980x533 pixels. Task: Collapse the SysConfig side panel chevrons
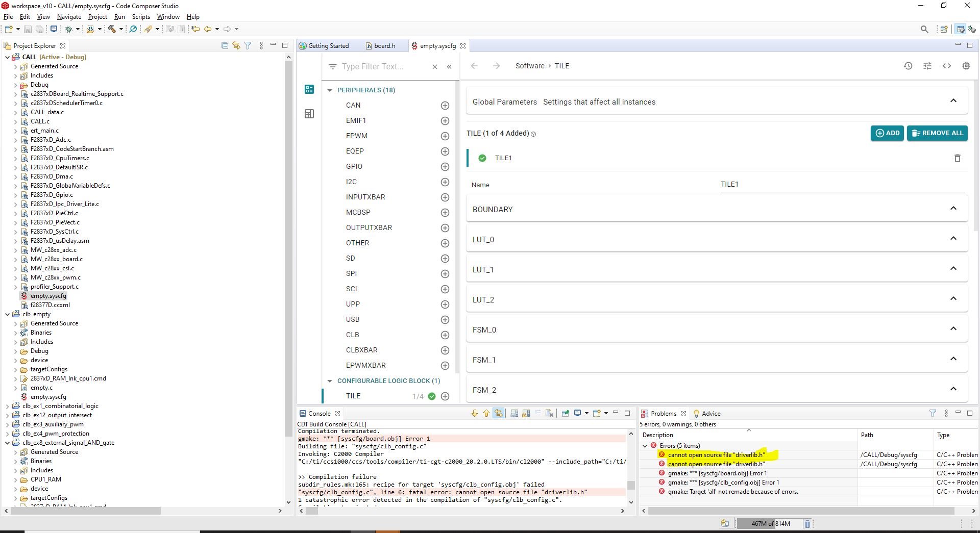point(449,67)
